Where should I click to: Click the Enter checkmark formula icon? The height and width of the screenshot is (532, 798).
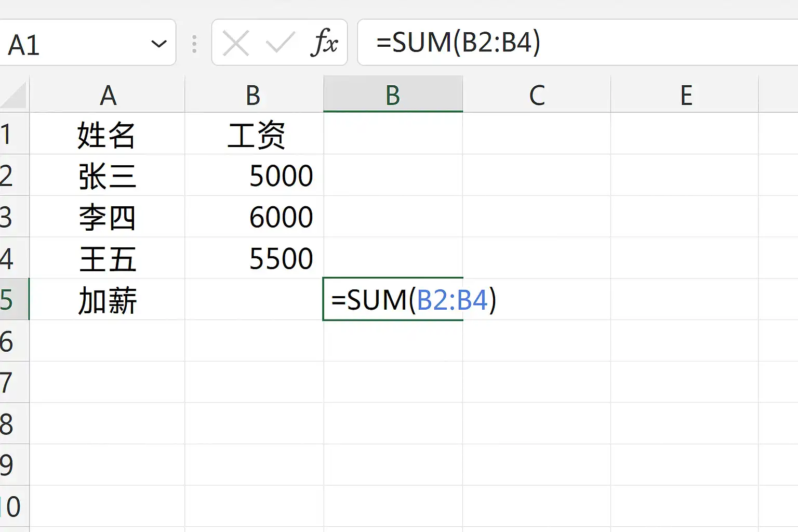click(x=280, y=43)
